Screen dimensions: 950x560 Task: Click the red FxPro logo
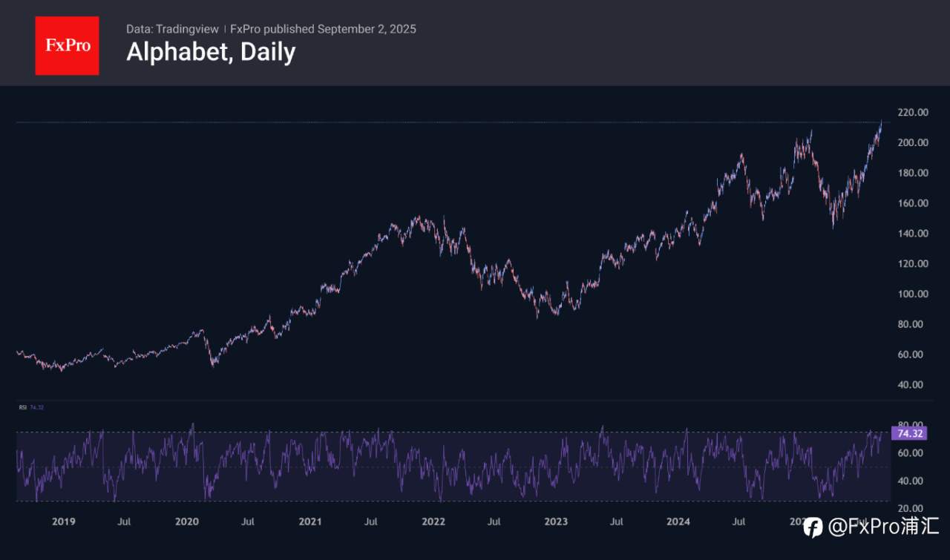(67, 45)
